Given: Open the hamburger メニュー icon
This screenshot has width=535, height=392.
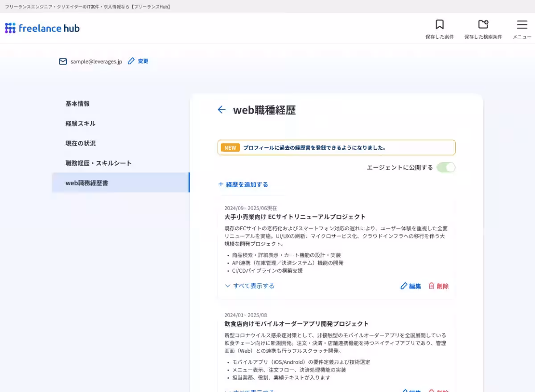Looking at the screenshot, I should point(521,25).
